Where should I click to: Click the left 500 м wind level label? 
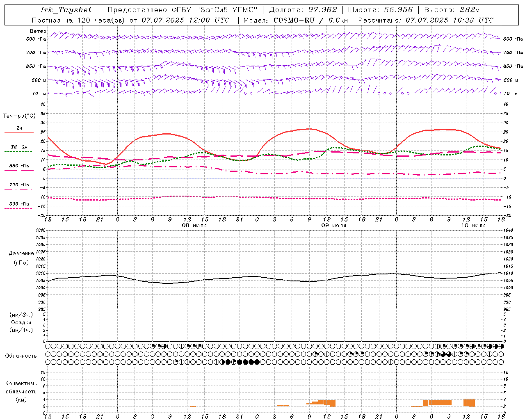39,80
